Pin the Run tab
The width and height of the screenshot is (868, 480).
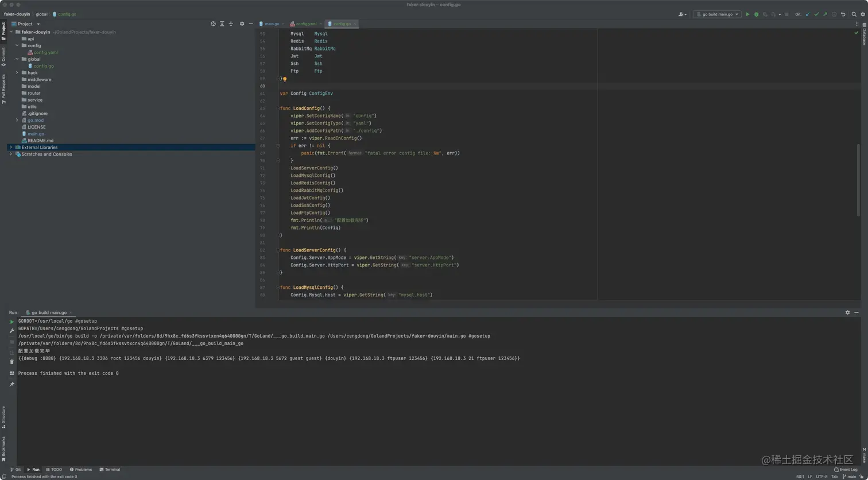click(11, 384)
